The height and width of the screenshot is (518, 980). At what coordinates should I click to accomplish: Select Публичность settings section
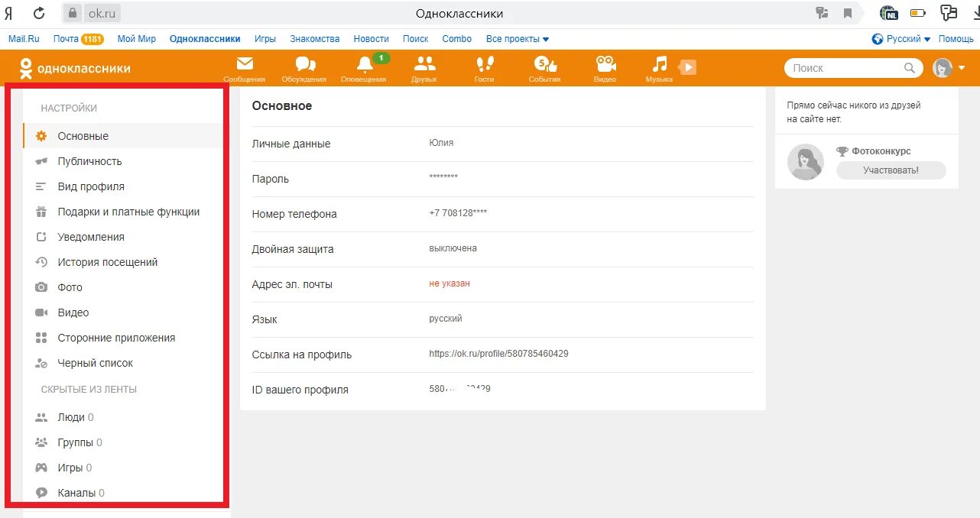pos(122,161)
